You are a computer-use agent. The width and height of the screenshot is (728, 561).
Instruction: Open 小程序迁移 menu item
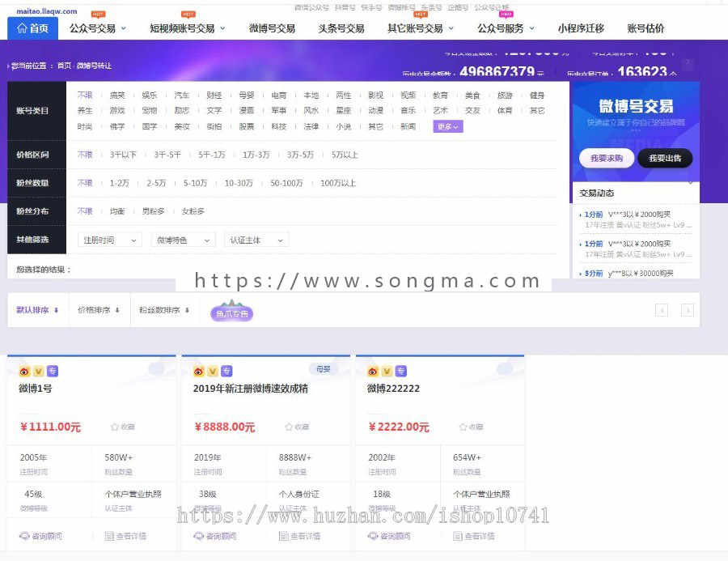pyautogui.click(x=581, y=28)
